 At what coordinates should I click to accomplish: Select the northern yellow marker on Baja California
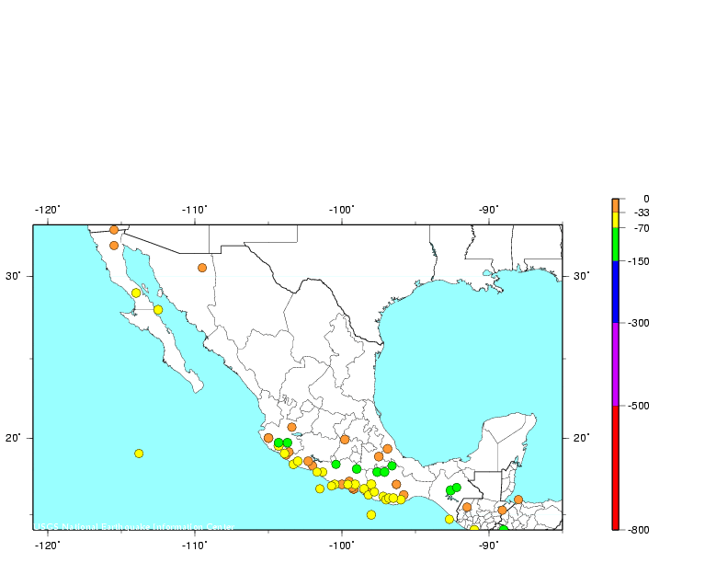pos(136,293)
